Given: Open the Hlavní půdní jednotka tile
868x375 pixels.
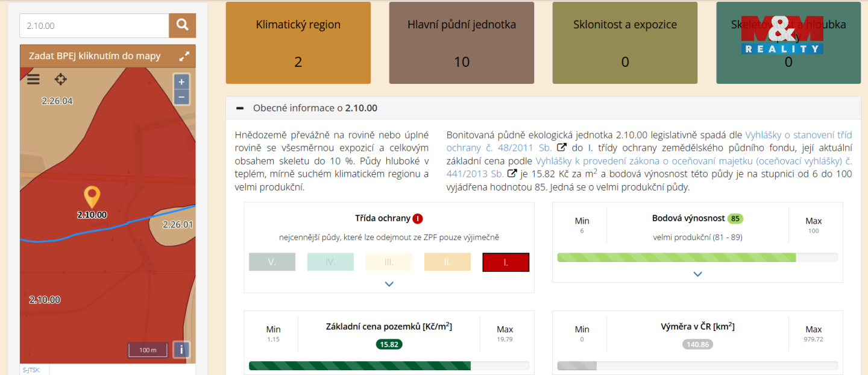Looking at the screenshot, I should click(462, 43).
